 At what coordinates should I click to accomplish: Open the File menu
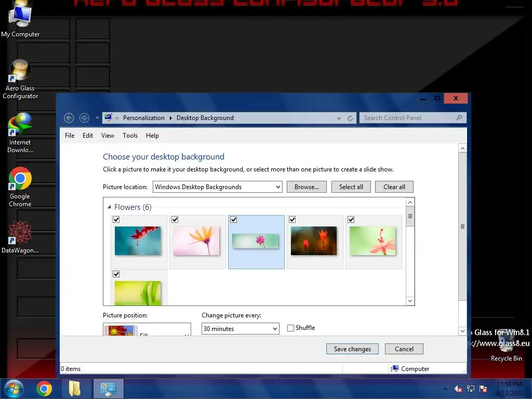70,136
